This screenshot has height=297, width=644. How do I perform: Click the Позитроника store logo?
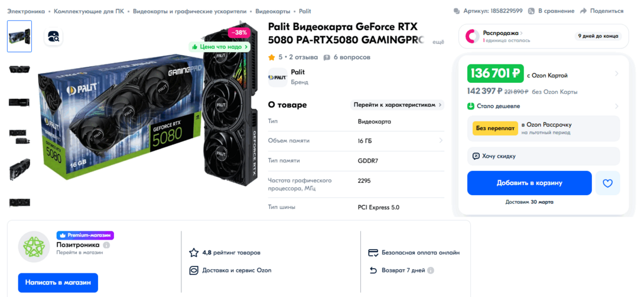click(34, 247)
